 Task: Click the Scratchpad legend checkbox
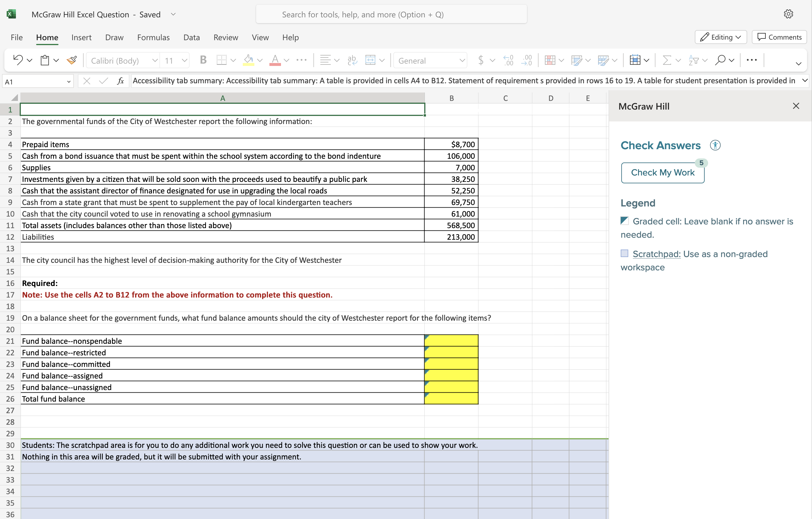click(x=624, y=254)
